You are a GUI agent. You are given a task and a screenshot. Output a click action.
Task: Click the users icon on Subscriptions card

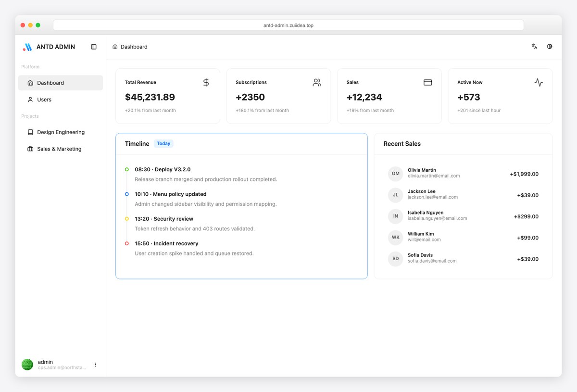317,82
